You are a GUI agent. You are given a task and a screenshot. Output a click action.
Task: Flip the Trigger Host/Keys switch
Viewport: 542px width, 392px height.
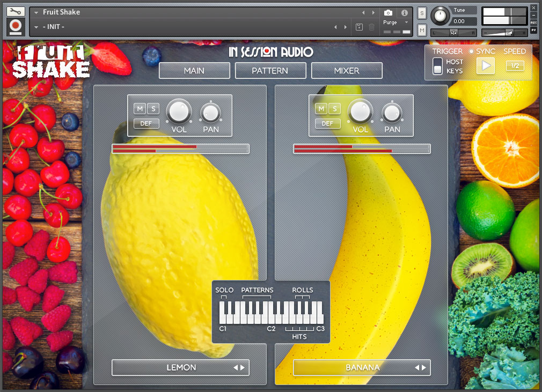[x=438, y=66]
